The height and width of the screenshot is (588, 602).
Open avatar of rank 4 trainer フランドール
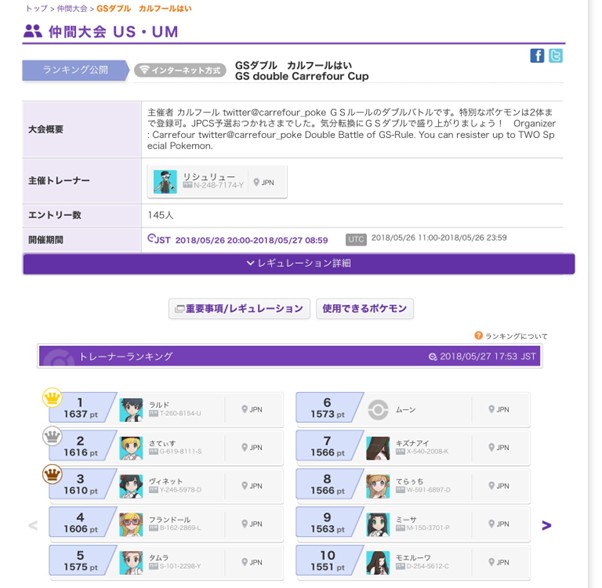[131, 524]
